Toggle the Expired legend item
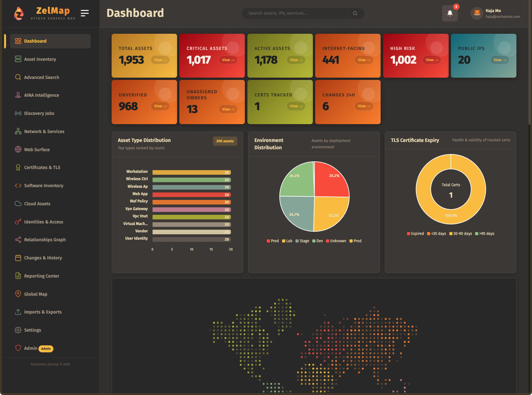This screenshot has height=395, width=532. point(415,234)
